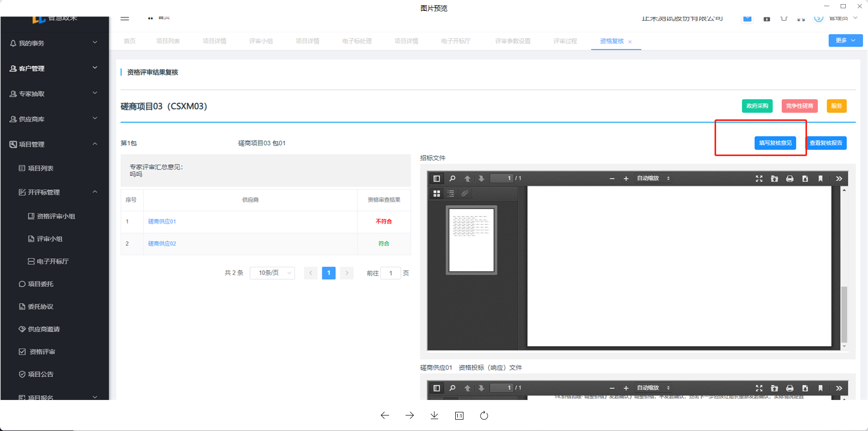The height and width of the screenshot is (431, 868).
Task: Zoom in on the 招标文件 PDF viewer
Action: (x=626, y=178)
